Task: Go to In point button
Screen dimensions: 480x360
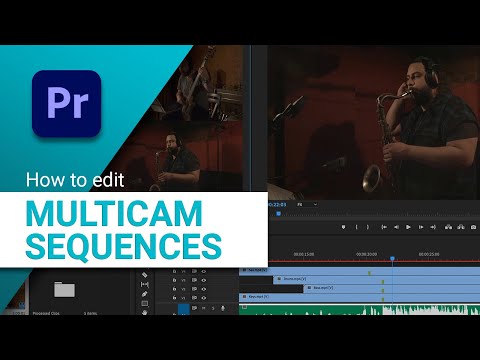Action: (x=384, y=227)
